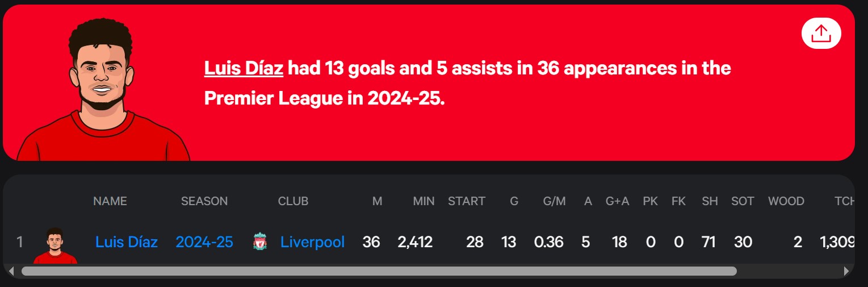Click the share/upload icon button

(x=821, y=34)
